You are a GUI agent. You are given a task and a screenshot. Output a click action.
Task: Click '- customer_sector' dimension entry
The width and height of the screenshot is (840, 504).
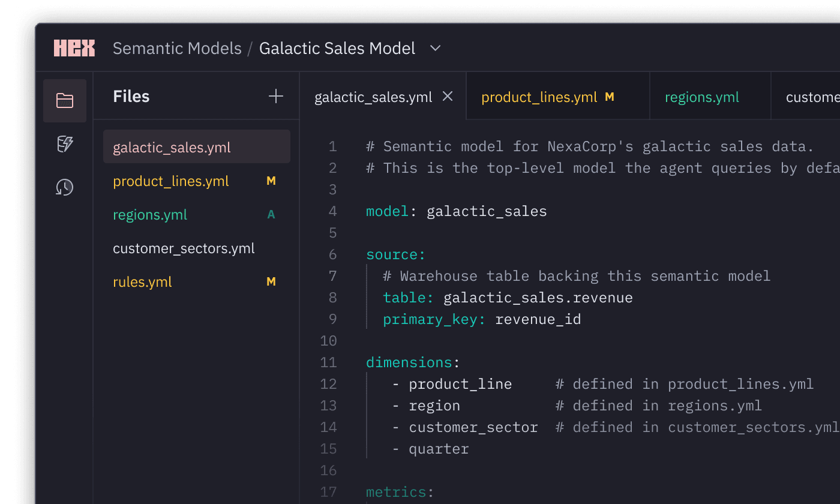pyautogui.click(x=466, y=427)
